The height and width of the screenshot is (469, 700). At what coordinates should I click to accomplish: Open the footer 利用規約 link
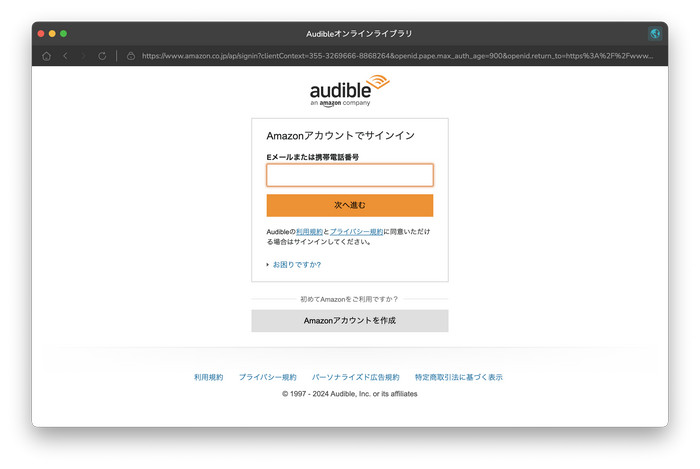pos(208,377)
